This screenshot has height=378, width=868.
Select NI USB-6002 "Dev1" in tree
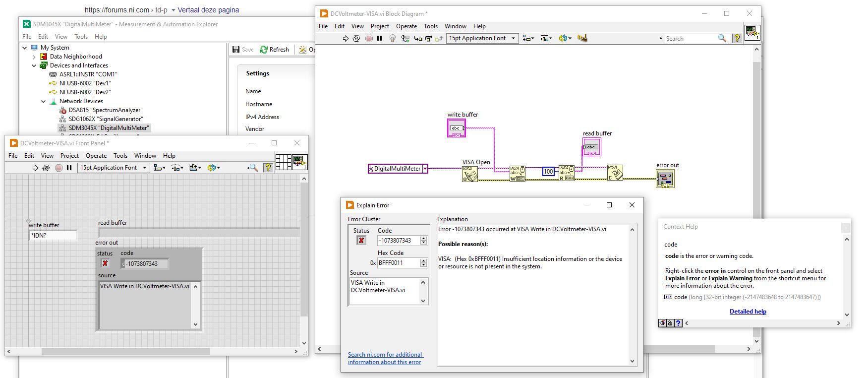[85, 83]
